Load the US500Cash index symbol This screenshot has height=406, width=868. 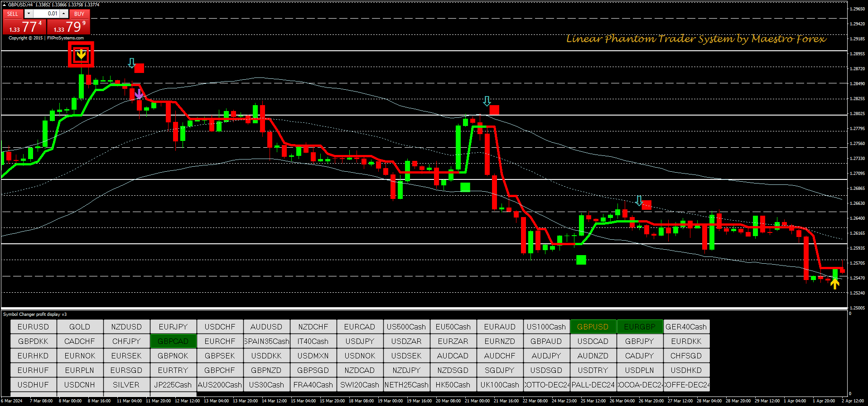(x=406, y=327)
